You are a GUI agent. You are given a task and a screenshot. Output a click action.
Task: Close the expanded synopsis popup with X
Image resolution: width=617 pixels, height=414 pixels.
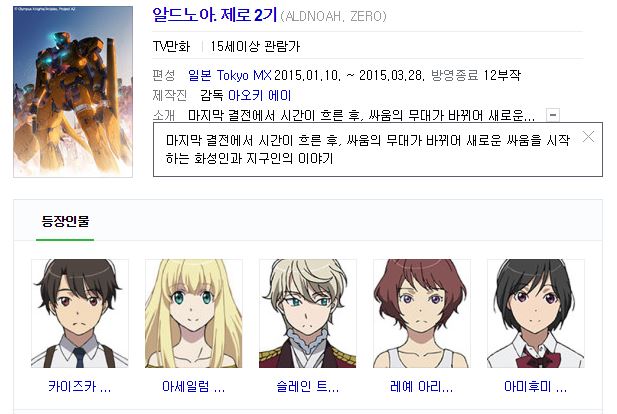coord(588,137)
